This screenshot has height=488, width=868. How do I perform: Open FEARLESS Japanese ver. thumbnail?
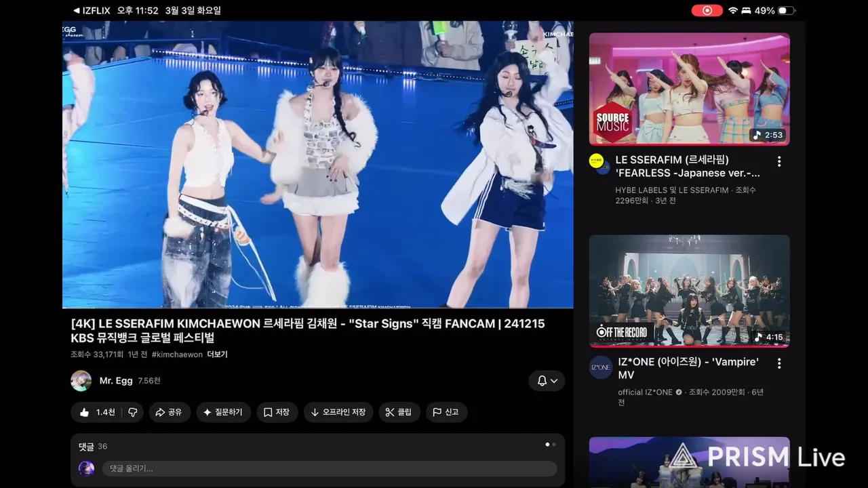(x=689, y=89)
